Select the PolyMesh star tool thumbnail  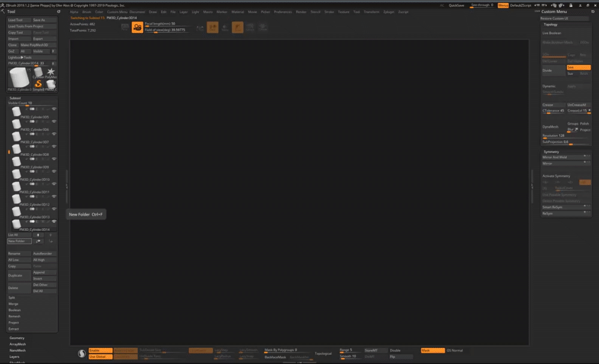(x=50, y=72)
